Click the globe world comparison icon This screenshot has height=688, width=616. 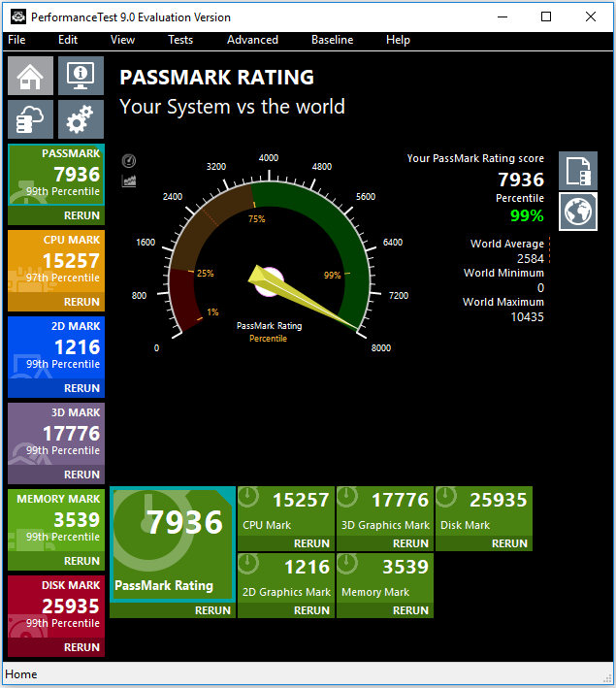(x=578, y=212)
